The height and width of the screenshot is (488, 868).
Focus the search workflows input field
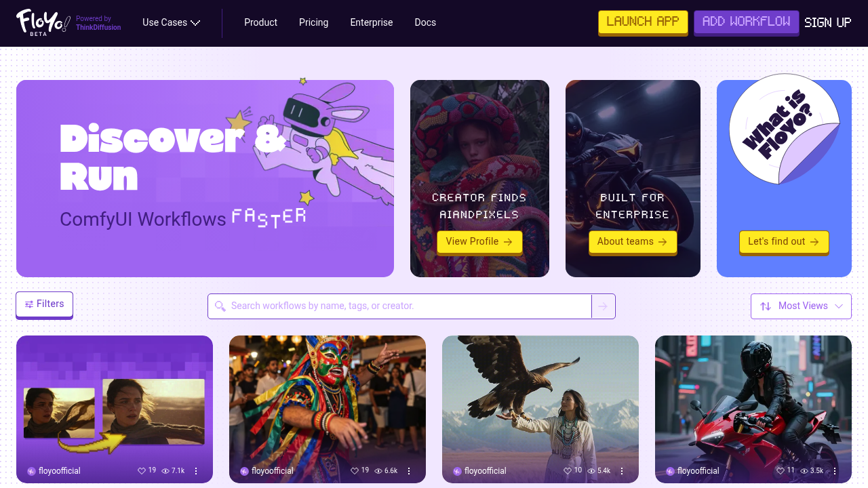coord(400,306)
